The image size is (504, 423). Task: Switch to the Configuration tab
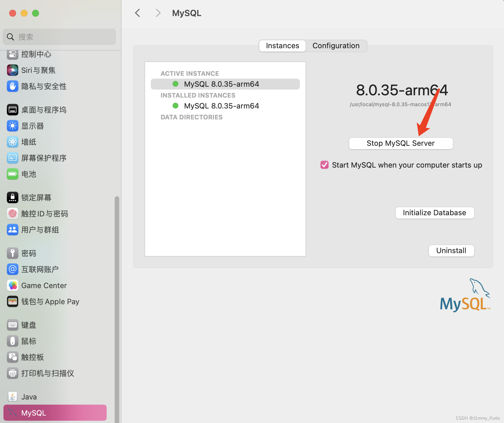pyautogui.click(x=336, y=46)
